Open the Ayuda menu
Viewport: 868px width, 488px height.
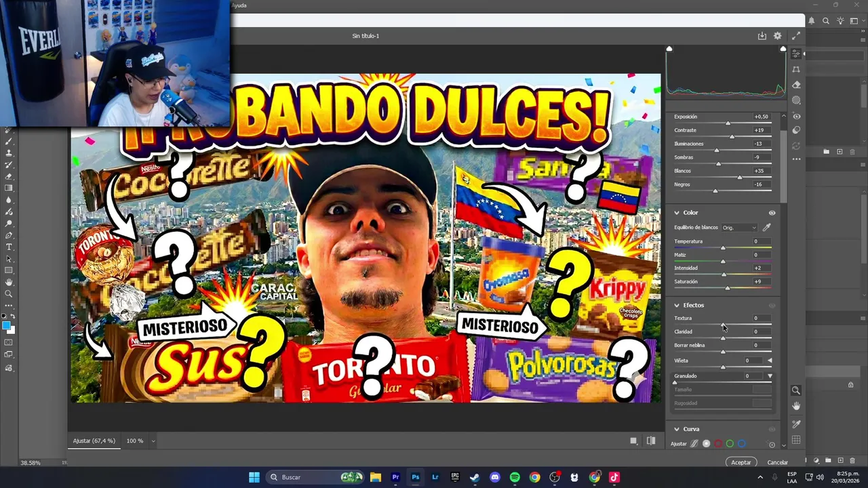(239, 5)
